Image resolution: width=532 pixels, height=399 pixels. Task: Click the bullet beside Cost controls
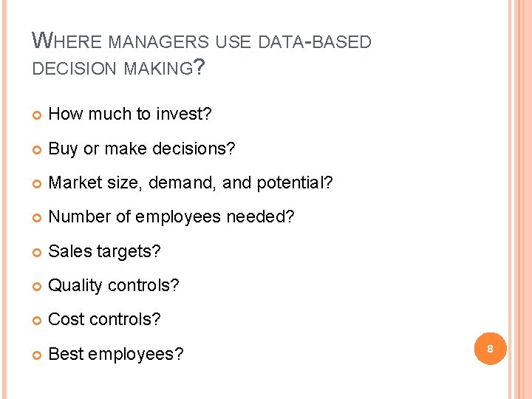pos(37,321)
